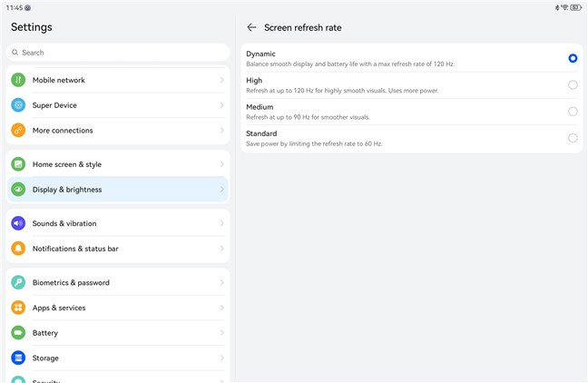588x383 pixels.
Task: Click the orange More connections link icon
Action: click(x=18, y=130)
